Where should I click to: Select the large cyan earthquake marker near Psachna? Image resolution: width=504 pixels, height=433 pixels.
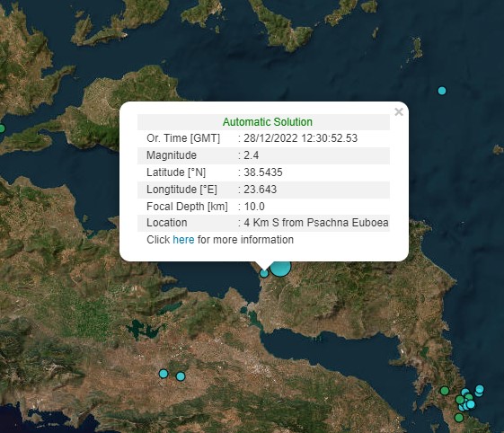pyautogui.click(x=280, y=269)
